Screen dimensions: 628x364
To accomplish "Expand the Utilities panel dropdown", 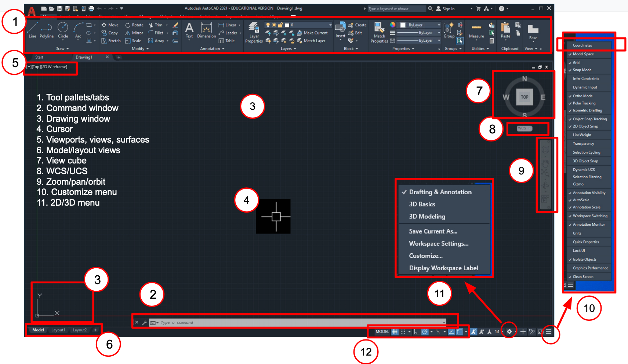I will click(480, 49).
